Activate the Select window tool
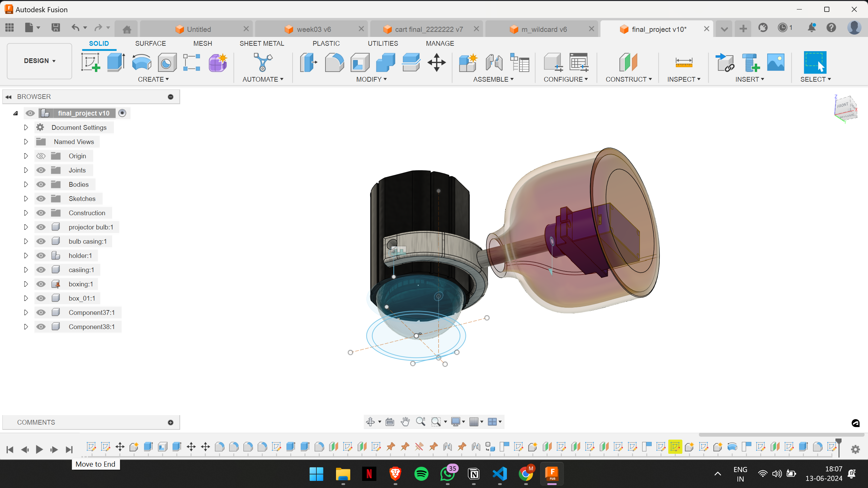 coord(815,62)
